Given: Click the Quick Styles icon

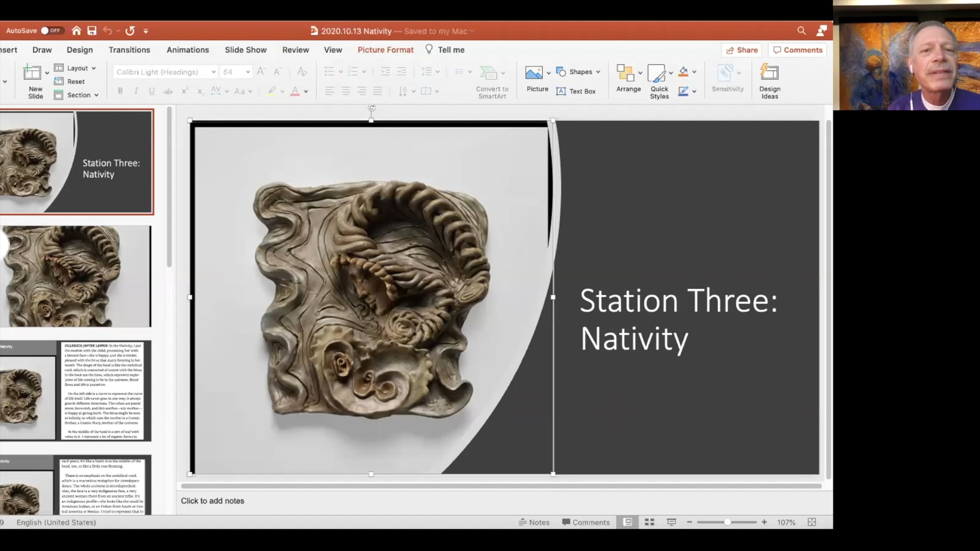Looking at the screenshot, I should pyautogui.click(x=659, y=81).
